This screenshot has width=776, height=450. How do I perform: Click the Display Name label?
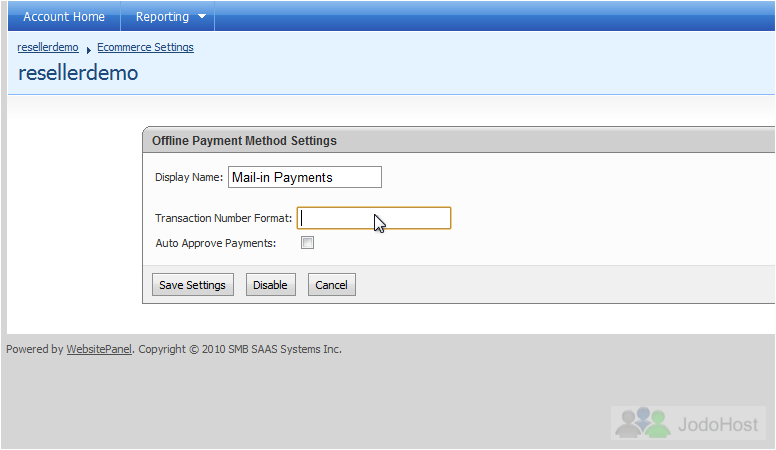click(189, 177)
